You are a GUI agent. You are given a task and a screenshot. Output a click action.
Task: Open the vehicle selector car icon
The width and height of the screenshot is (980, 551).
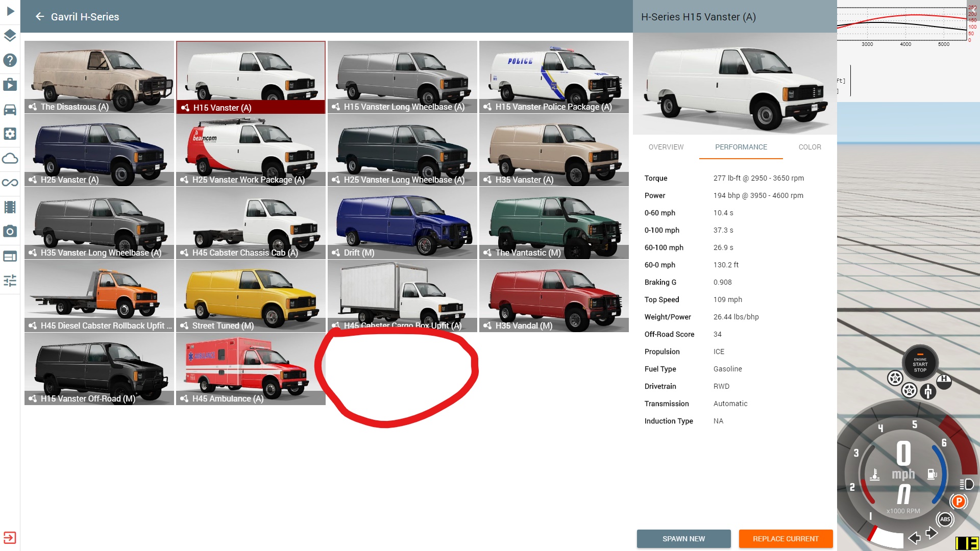click(x=10, y=109)
